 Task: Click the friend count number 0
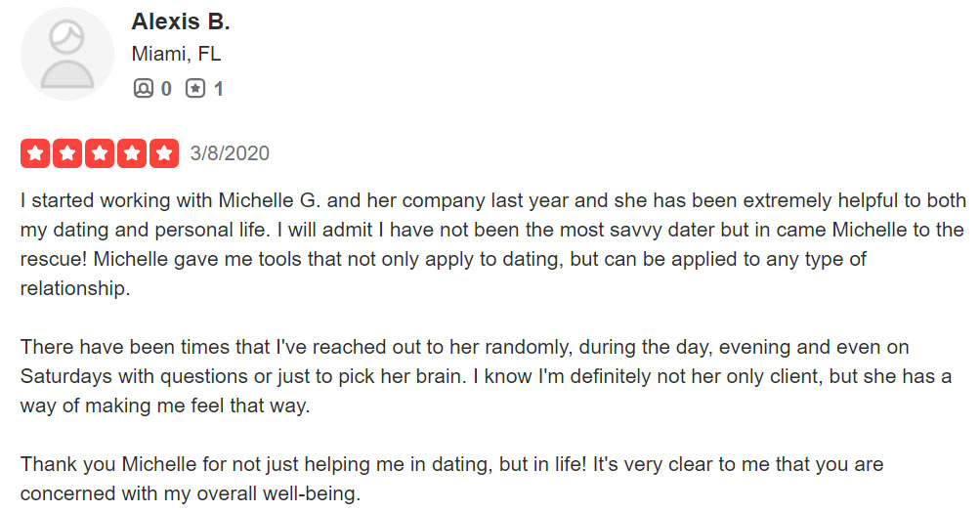pyautogui.click(x=166, y=89)
